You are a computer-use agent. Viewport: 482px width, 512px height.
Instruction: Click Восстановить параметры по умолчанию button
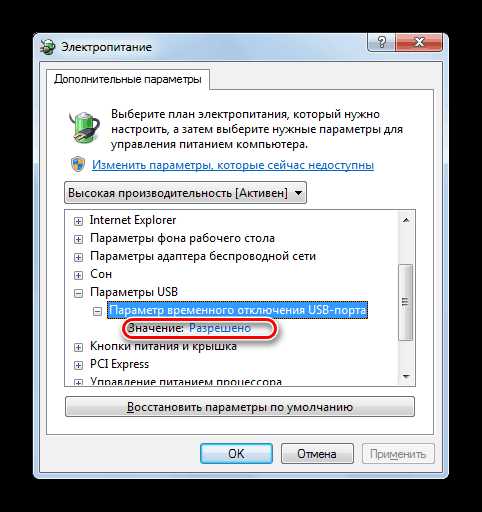[240, 407]
